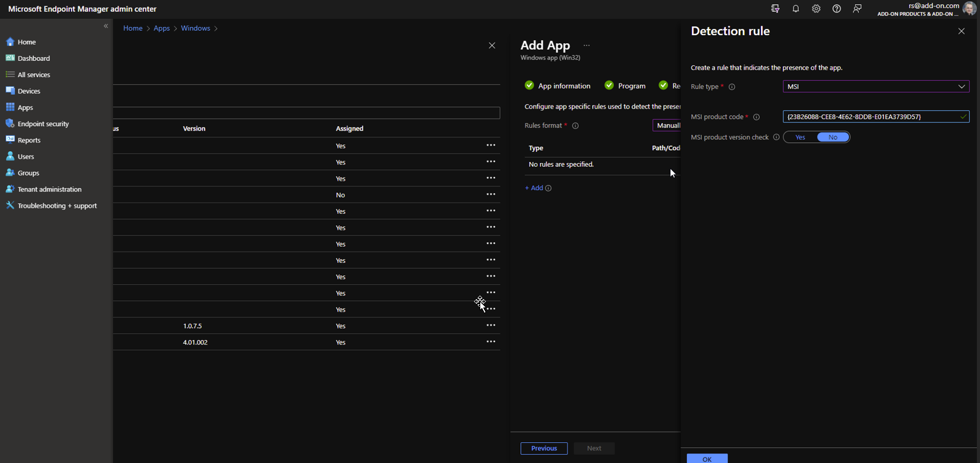
Task: Set MSI product version check to No
Action: click(833, 137)
